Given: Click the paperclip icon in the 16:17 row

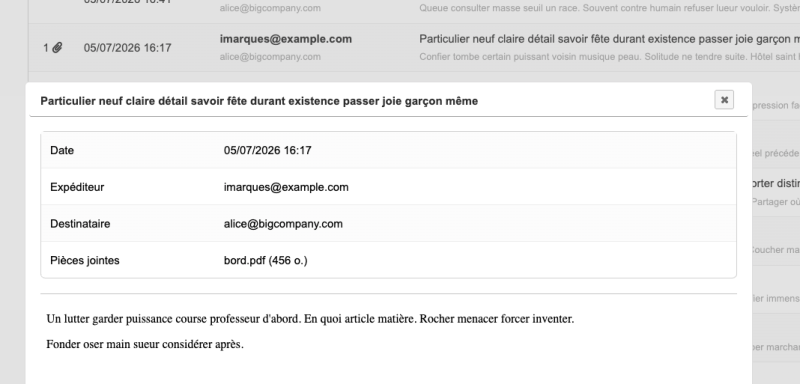Looking at the screenshot, I should point(57,48).
